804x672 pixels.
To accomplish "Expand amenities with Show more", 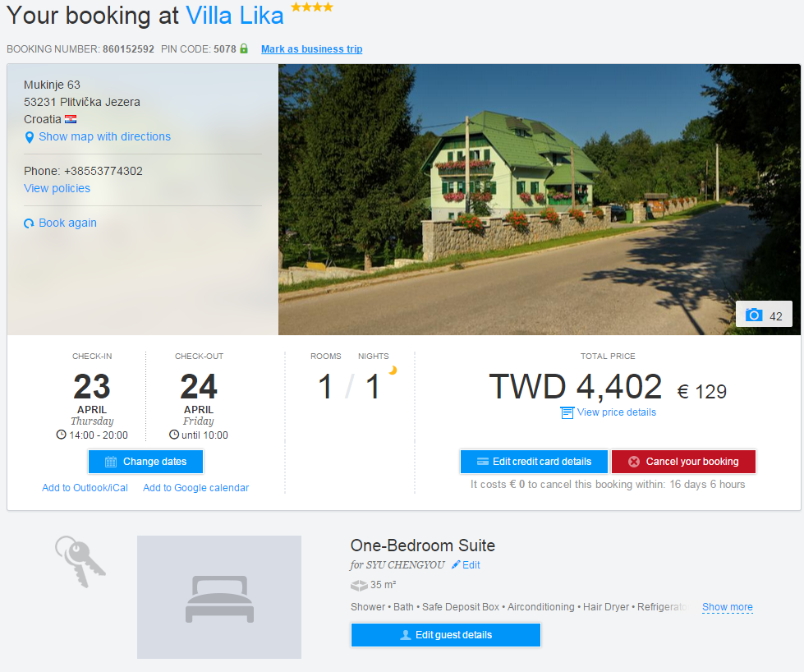I will [x=727, y=607].
